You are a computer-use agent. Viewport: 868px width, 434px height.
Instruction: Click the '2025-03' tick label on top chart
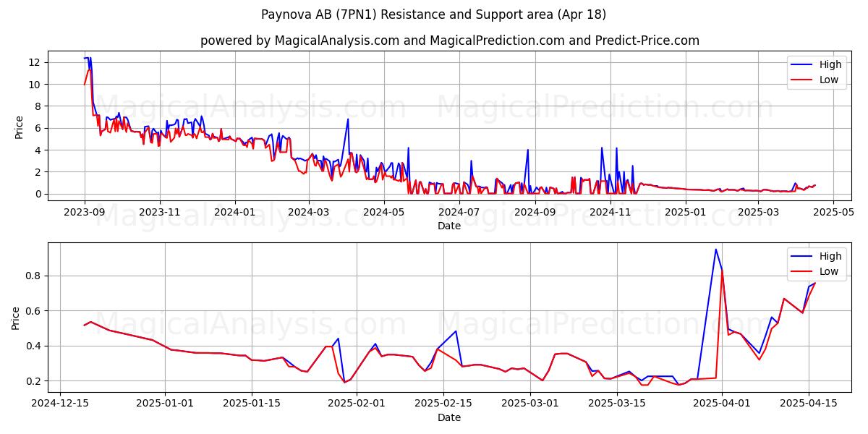[757, 212]
